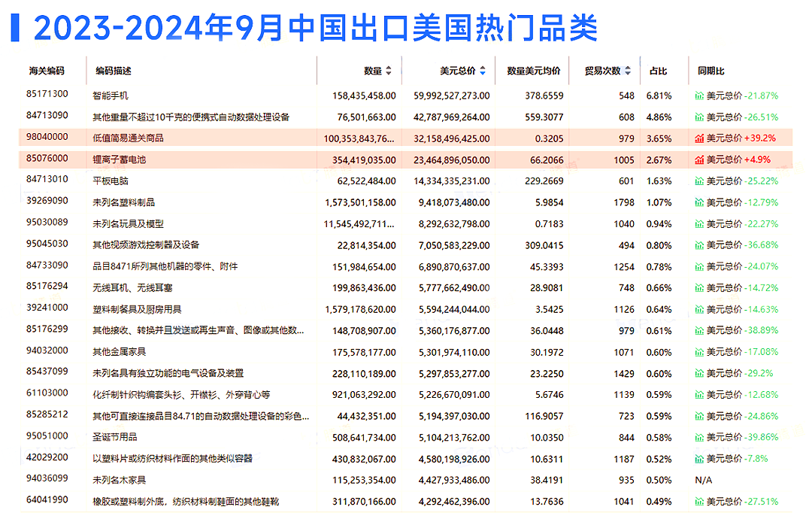This screenshot has width=812, height=525.
Task: Click 美元总价 +39.2% change value
Action: (741, 138)
